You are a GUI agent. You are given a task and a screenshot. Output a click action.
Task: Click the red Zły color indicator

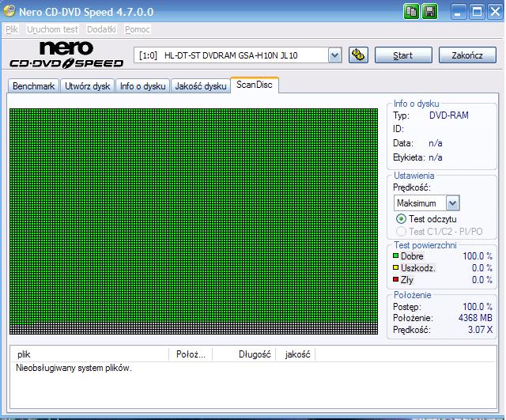pyautogui.click(x=395, y=279)
